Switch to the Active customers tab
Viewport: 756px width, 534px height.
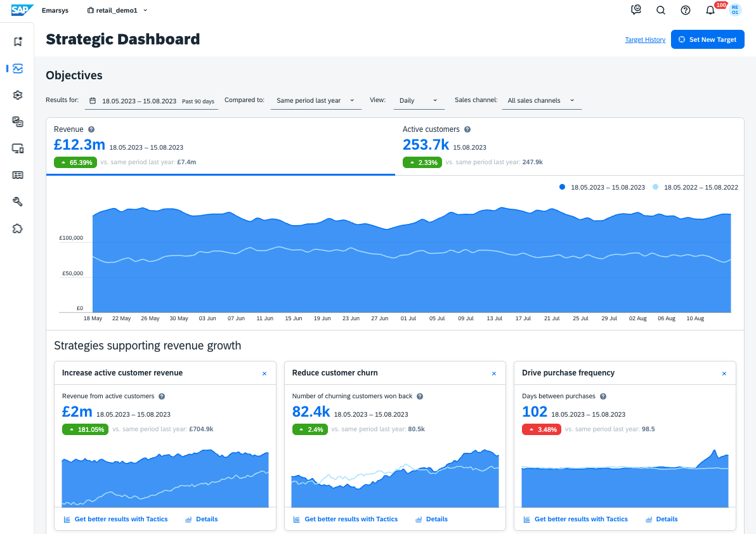tap(569, 146)
